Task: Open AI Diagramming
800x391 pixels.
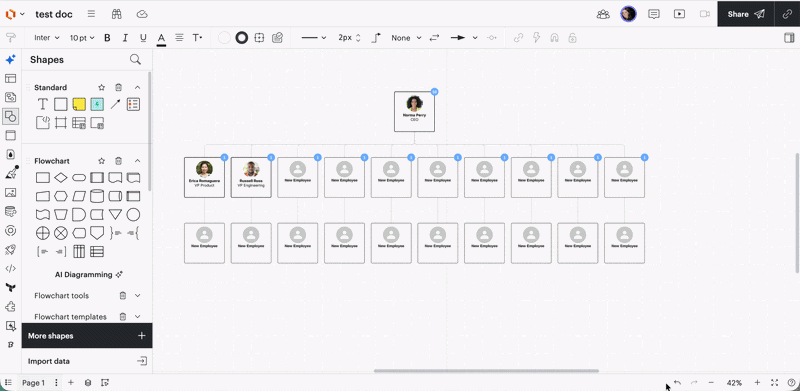Action: tap(89, 275)
